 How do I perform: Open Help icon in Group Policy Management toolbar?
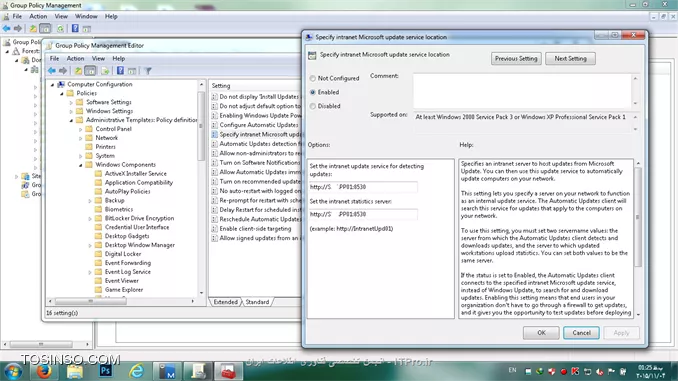pyautogui.click(x=75, y=29)
